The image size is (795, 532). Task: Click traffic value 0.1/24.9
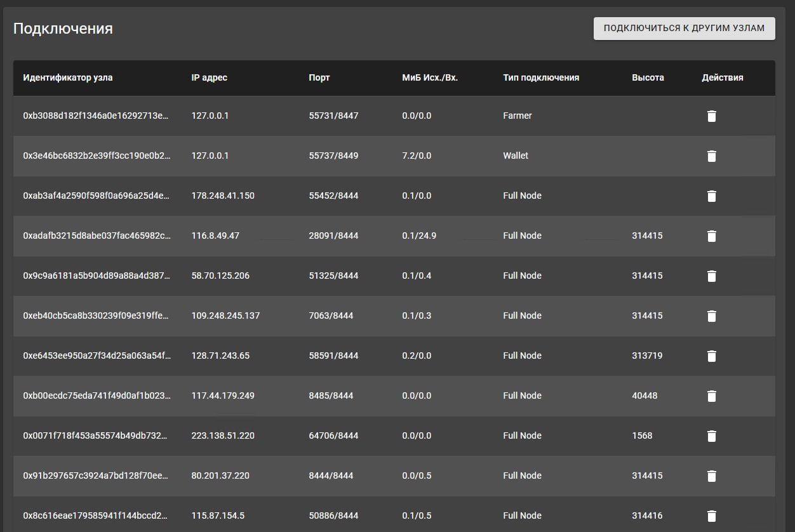coord(419,236)
